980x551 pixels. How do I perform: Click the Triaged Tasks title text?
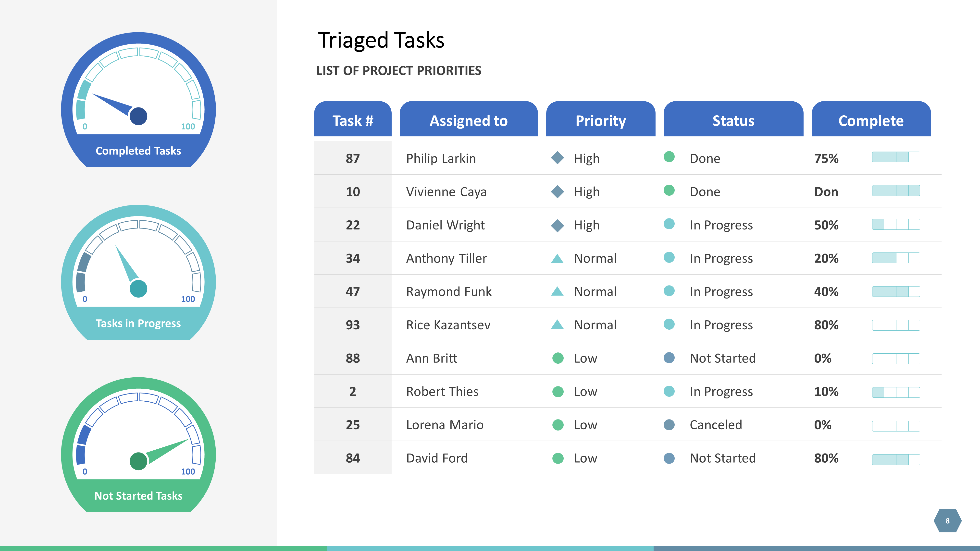pos(381,40)
